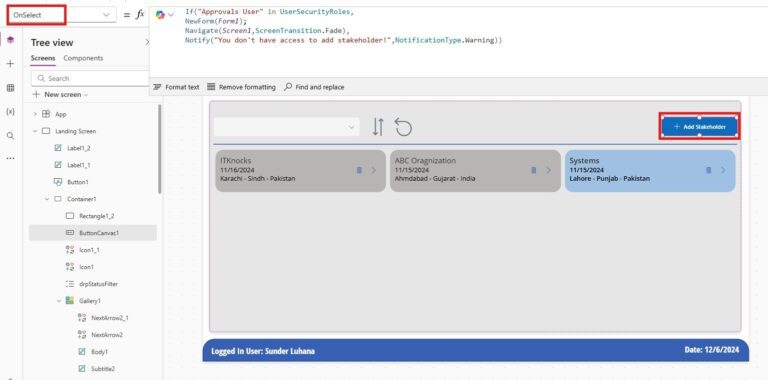Open the New screen dropdown
This screenshot has height=380, width=768.
click(x=60, y=95)
